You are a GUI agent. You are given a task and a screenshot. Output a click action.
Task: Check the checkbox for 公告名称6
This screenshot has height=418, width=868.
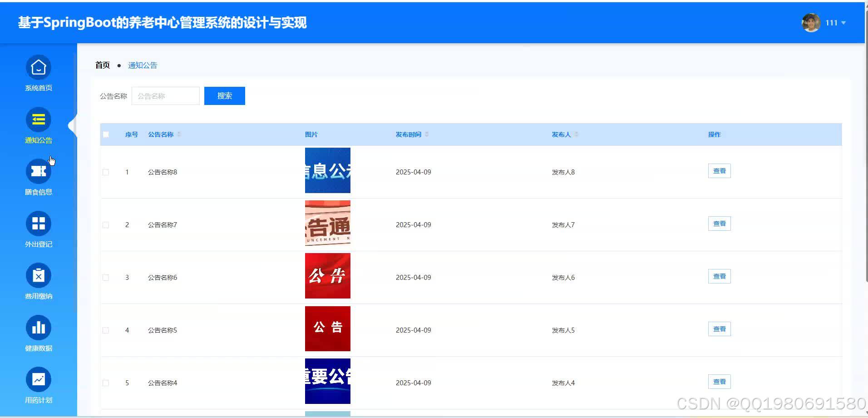click(x=106, y=277)
